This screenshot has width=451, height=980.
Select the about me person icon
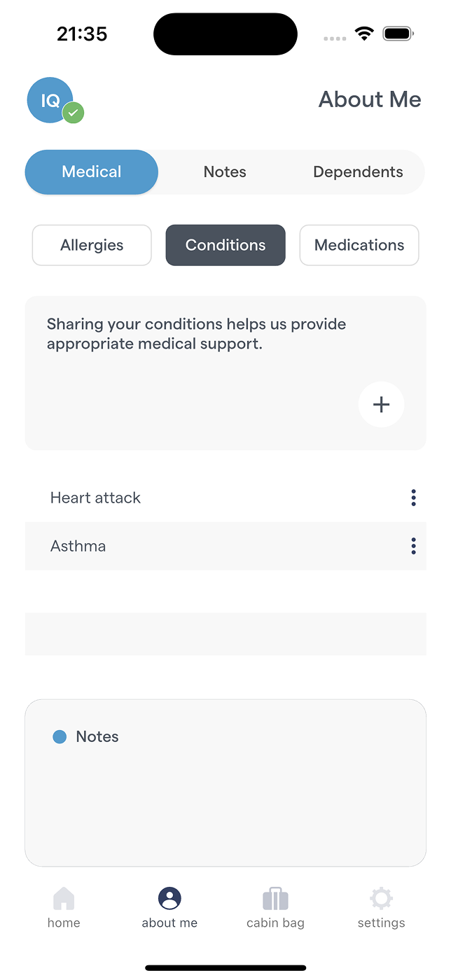coord(169,898)
